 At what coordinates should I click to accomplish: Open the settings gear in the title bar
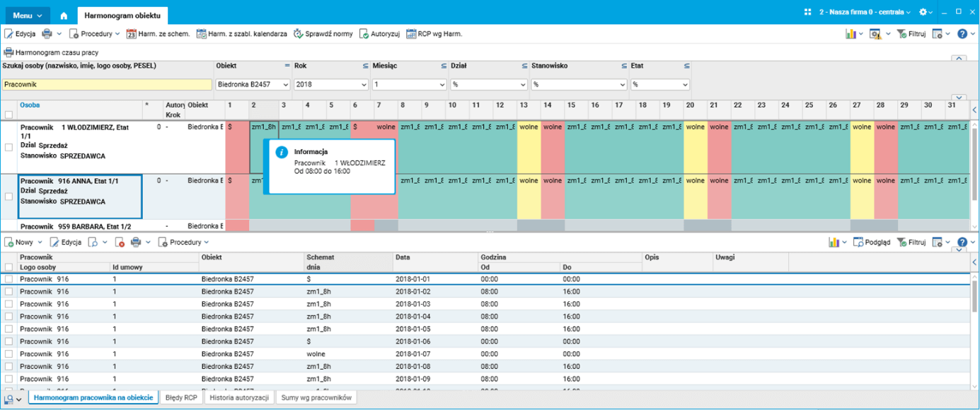click(x=923, y=12)
